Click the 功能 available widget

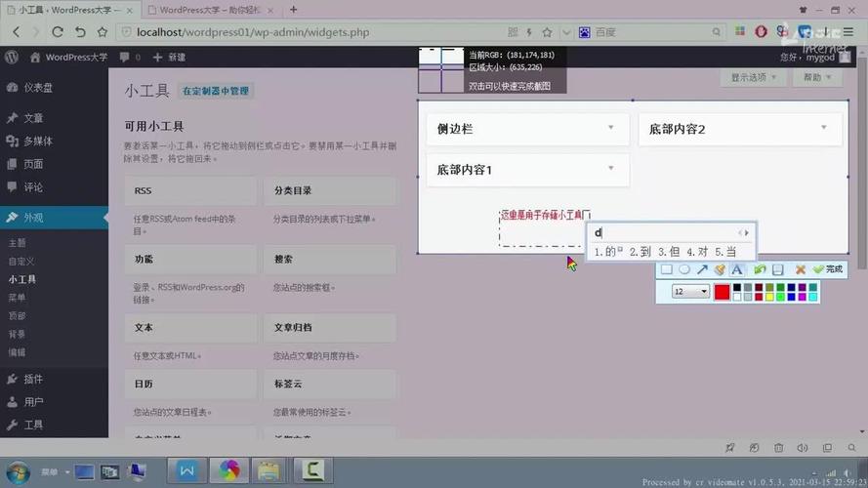[190, 259]
